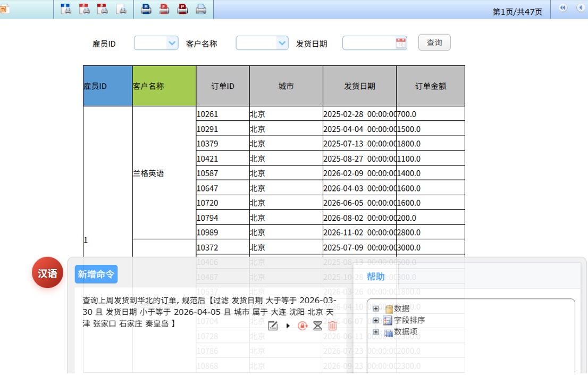
Task: Open the 帮助 tab
Action: (x=375, y=277)
